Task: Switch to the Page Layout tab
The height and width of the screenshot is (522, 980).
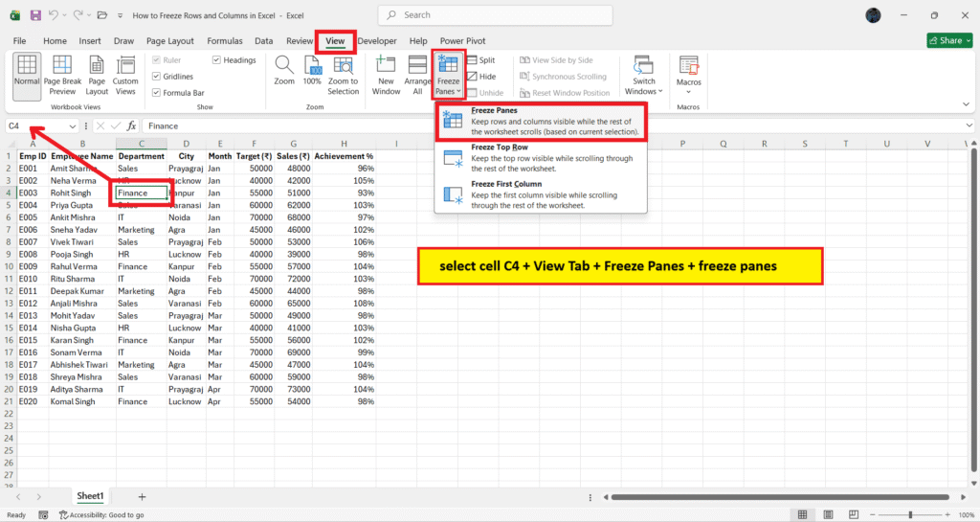Action: point(170,40)
